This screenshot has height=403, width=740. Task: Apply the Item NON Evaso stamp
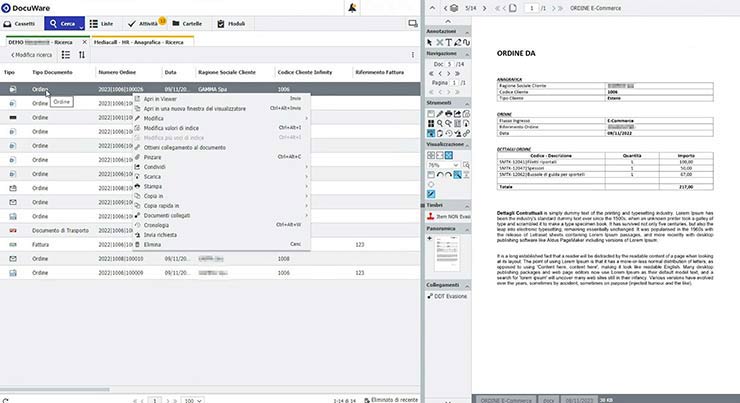[x=450, y=216]
